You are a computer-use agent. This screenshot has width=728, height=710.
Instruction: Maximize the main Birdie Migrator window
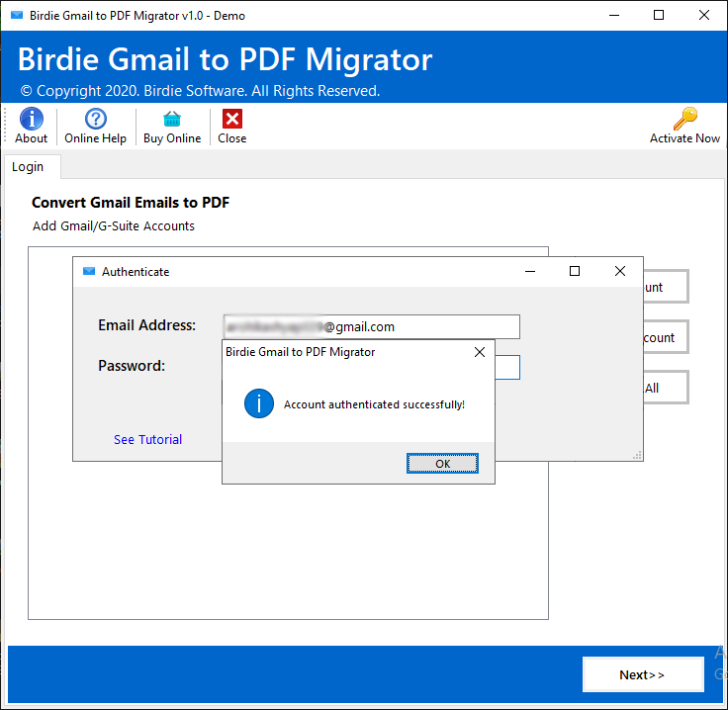click(659, 15)
